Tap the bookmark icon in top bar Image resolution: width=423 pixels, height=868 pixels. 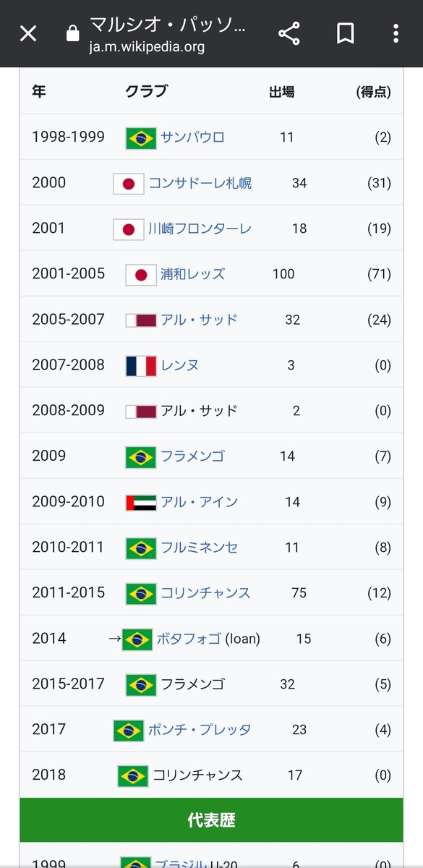[x=345, y=33]
